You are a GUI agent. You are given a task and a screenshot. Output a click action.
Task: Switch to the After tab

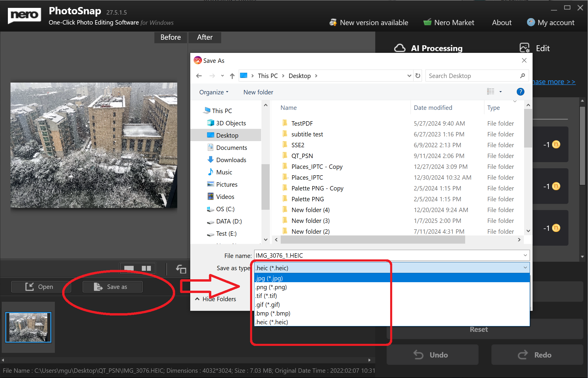coord(205,37)
